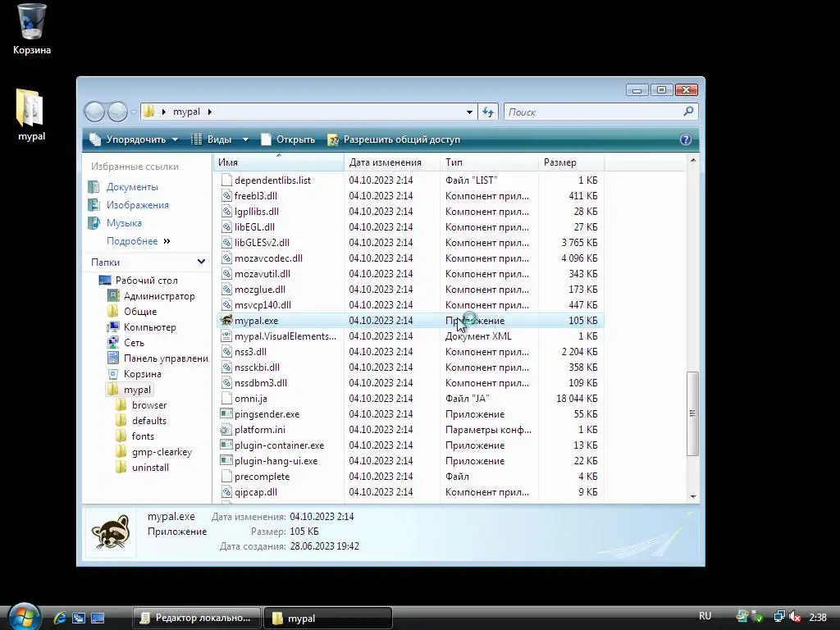Select Administrator folder in tree
The image size is (840, 630).
(151, 295)
